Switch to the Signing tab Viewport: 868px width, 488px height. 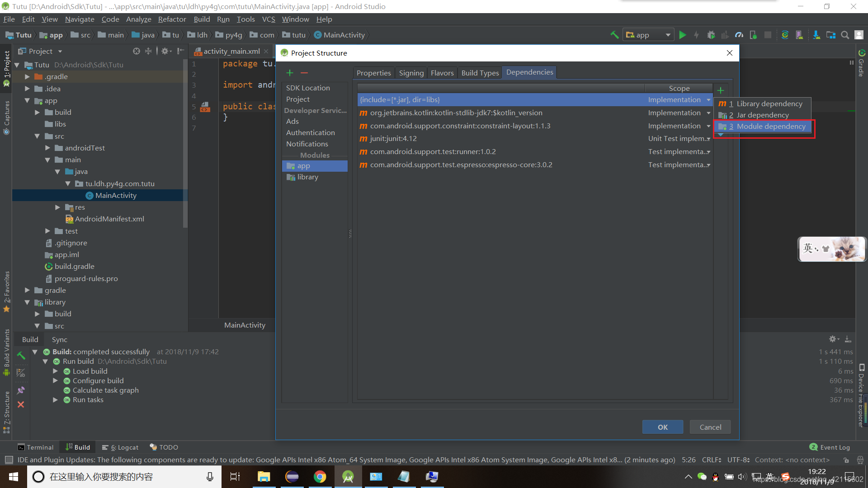click(411, 73)
